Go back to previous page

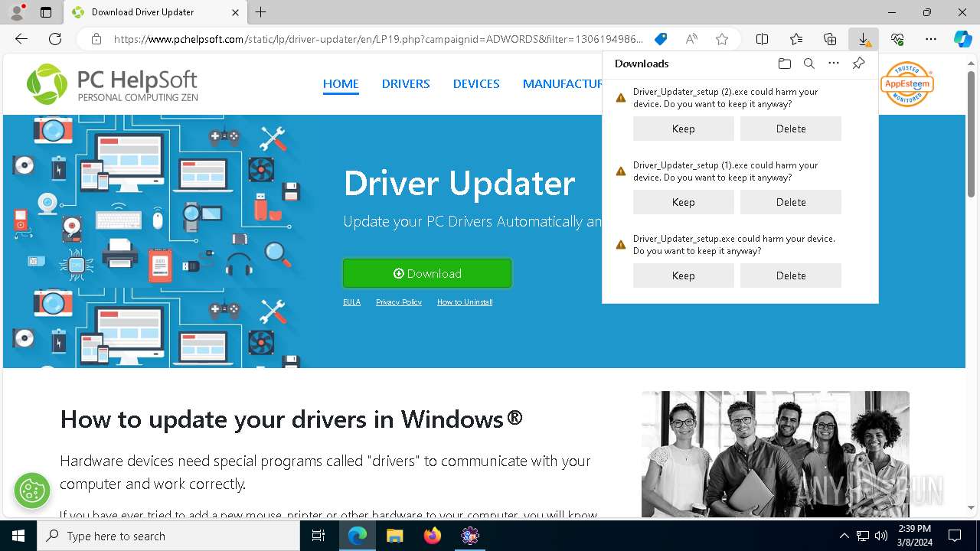click(x=21, y=39)
